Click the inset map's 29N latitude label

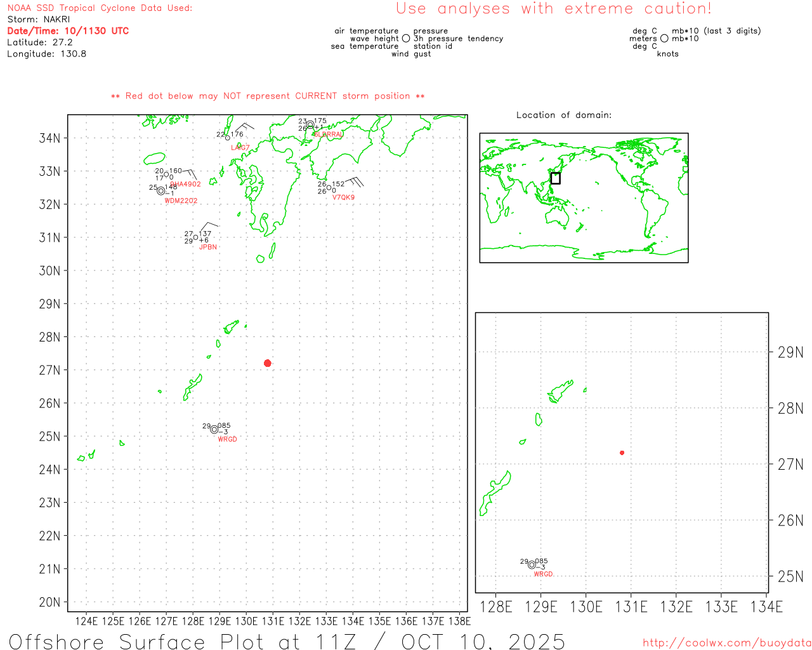click(790, 352)
